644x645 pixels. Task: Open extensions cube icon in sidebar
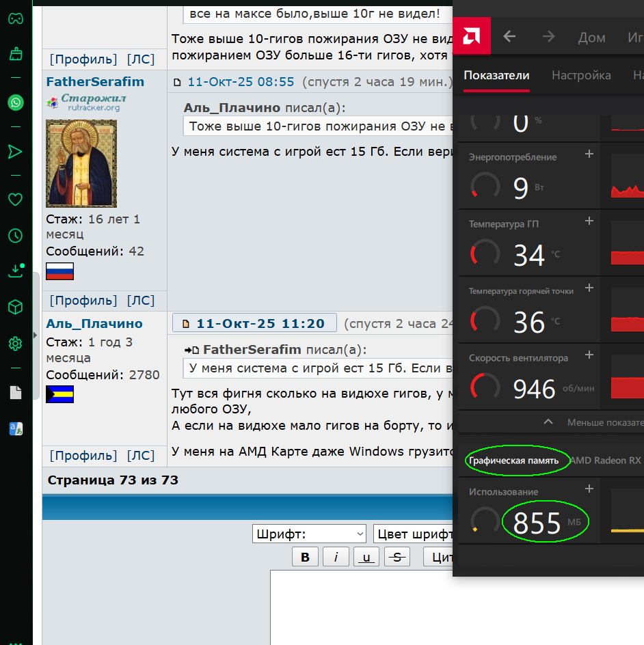click(14, 307)
